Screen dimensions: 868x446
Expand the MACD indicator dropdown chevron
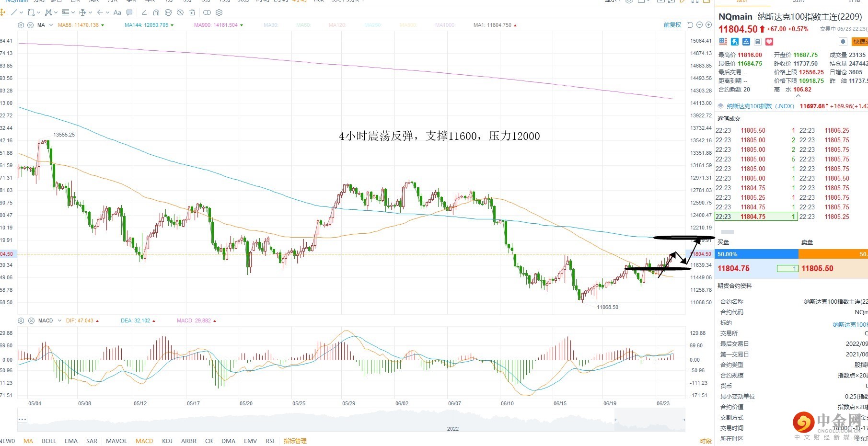pyautogui.click(x=59, y=320)
